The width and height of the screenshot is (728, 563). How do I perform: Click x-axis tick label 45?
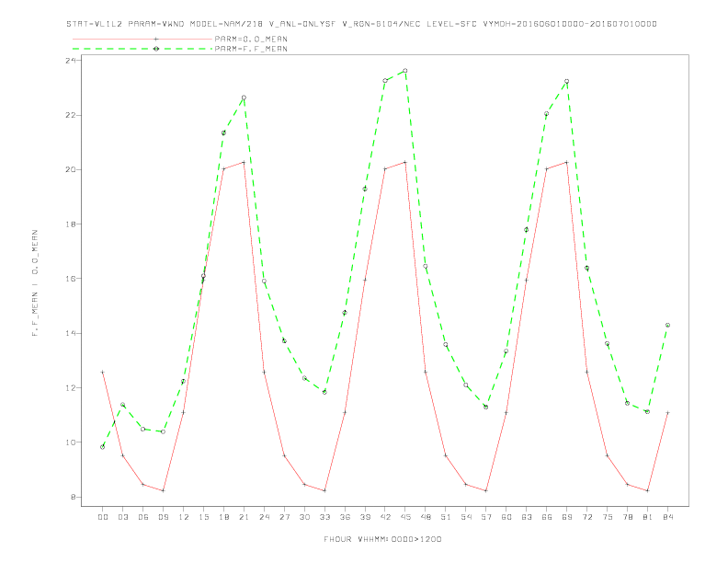point(405,517)
